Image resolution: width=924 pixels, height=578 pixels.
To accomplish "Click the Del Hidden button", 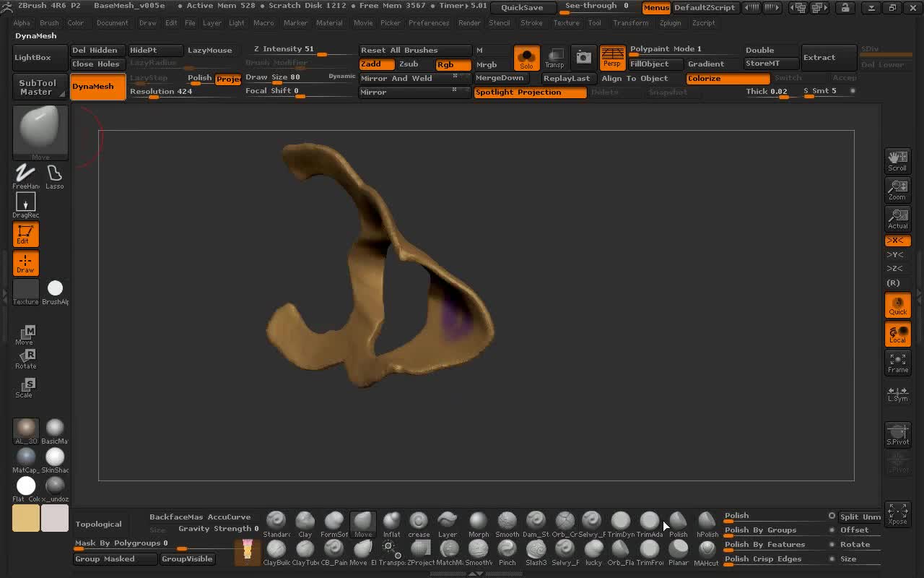I will click(97, 51).
